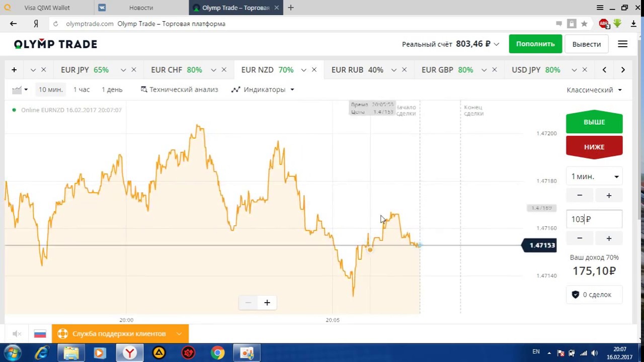Switch to EUR JPY asset tab
The width and height of the screenshot is (644, 362).
[x=85, y=70]
